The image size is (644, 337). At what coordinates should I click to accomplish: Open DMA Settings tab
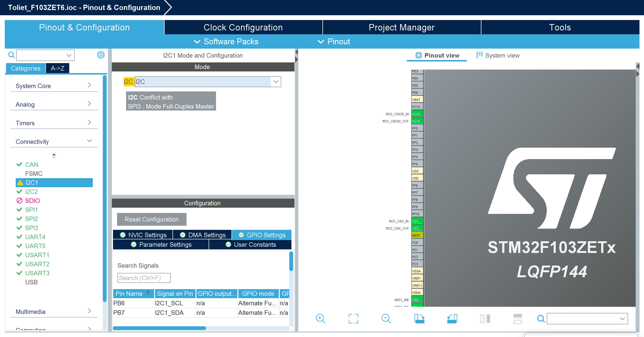point(202,235)
